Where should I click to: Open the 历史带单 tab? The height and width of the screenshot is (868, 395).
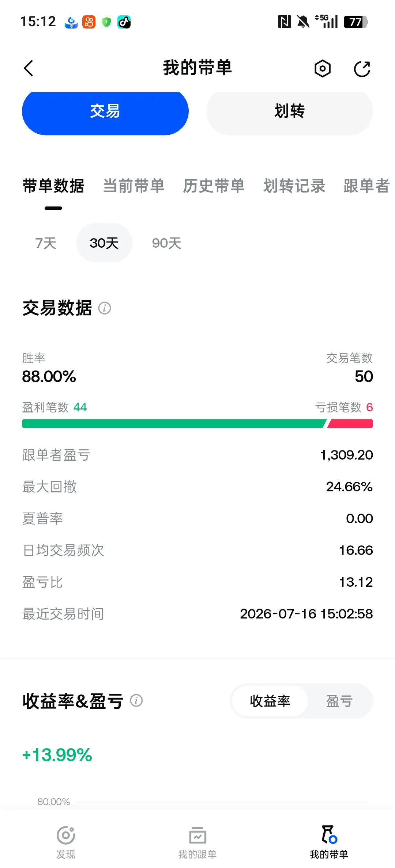coord(214,186)
